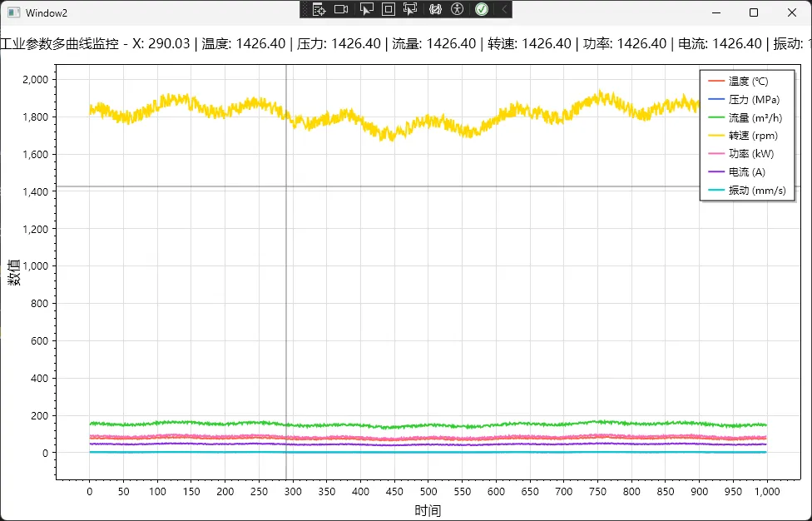Select the 流量 (m³/h) legend label

(752, 118)
